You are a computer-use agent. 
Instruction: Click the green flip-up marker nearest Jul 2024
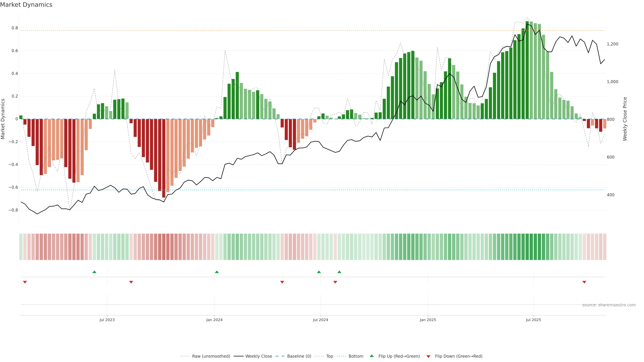(319, 272)
